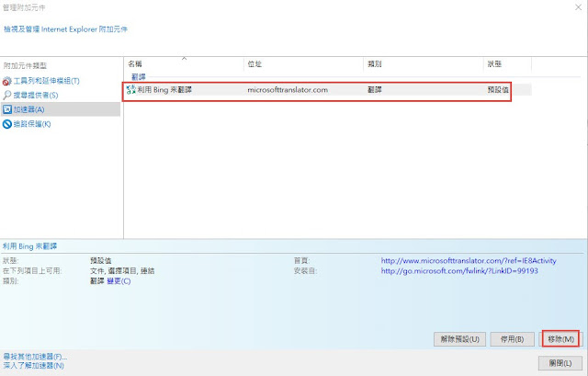Click the tracking protection blocked icon
588x376 pixels.
click(6, 124)
